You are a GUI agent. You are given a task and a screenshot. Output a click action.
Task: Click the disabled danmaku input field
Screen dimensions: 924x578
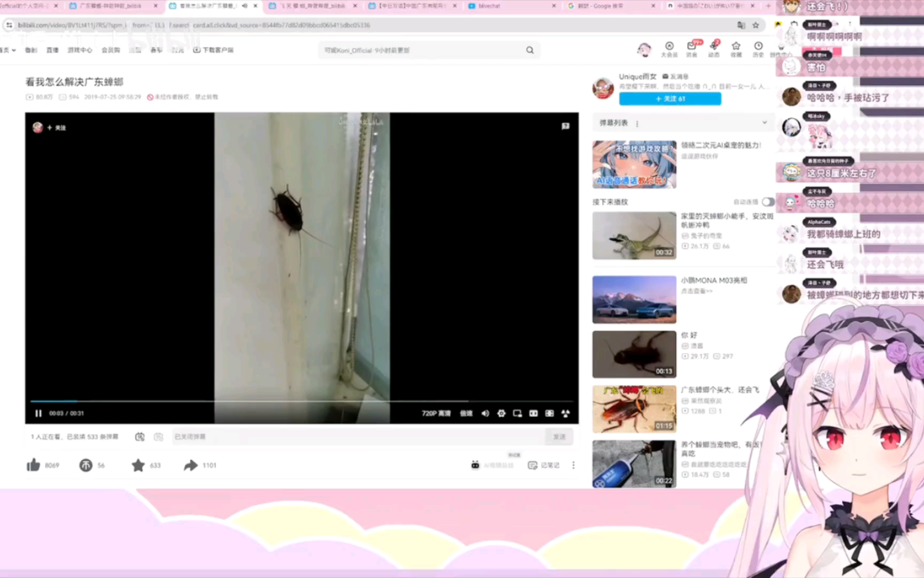(358, 437)
